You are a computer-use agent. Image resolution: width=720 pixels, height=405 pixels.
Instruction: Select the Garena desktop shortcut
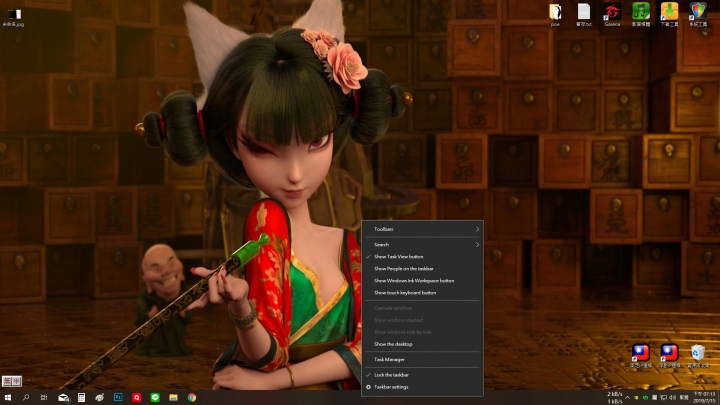tap(612, 15)
